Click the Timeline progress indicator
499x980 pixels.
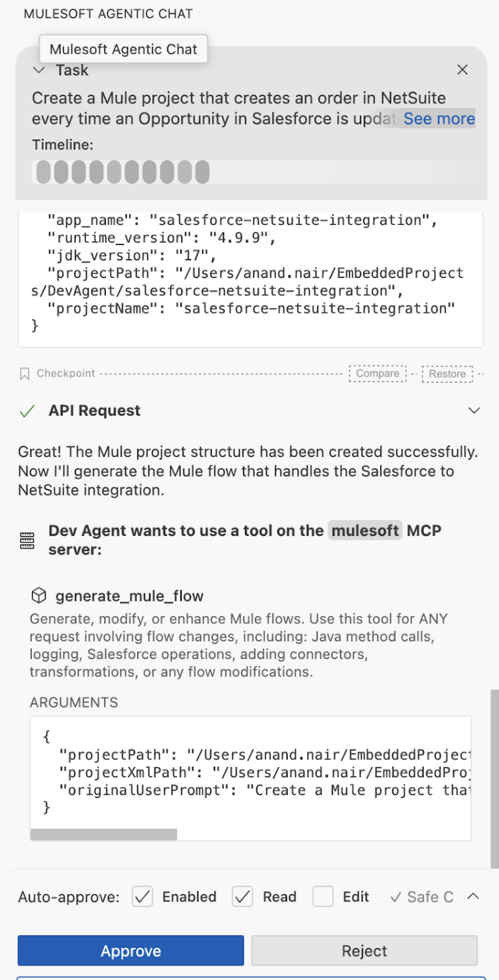click(123, 172)
